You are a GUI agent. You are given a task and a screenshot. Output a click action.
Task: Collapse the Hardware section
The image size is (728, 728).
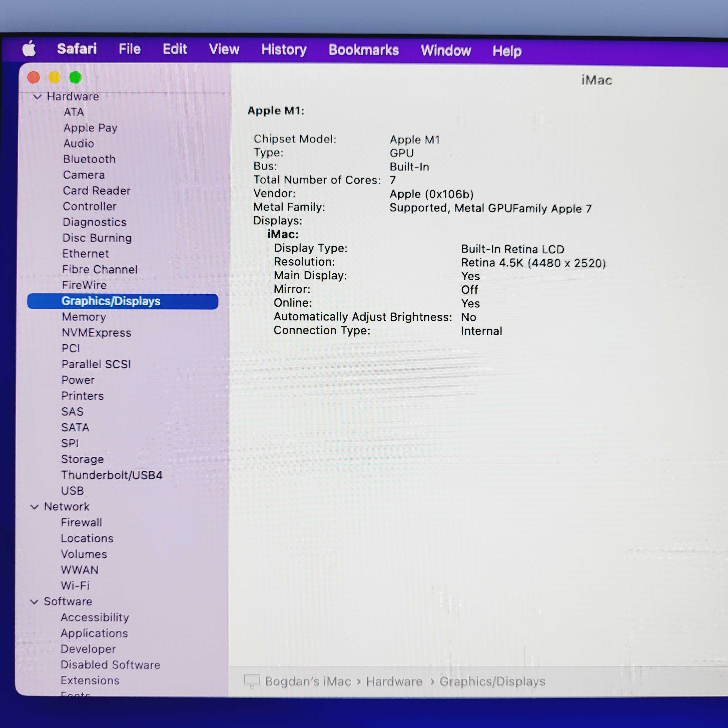(x=37, y=97)
